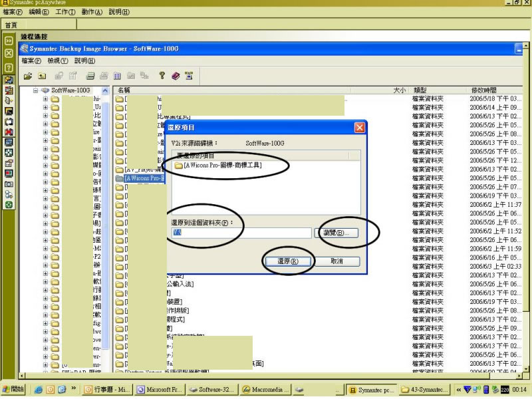
Task: Sort by the 名稱 column header
Action: click(x=124, y=90)
